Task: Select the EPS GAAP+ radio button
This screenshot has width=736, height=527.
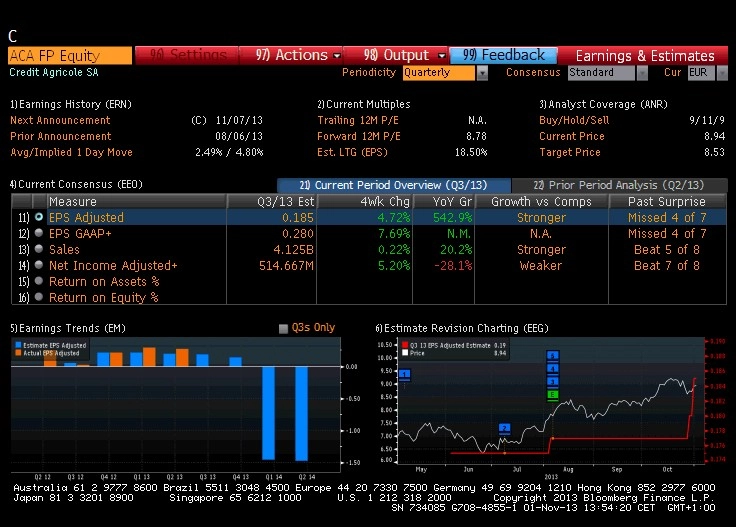Action: click(39, 233)
